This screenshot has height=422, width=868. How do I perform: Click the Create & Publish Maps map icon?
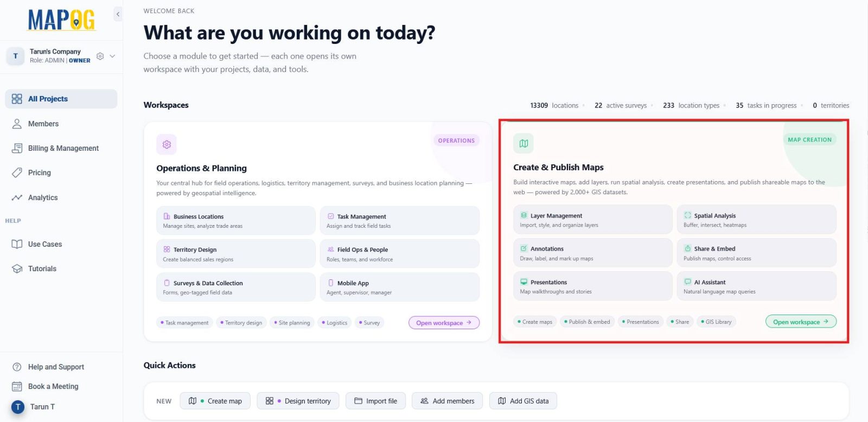click(x=524, y=143)
